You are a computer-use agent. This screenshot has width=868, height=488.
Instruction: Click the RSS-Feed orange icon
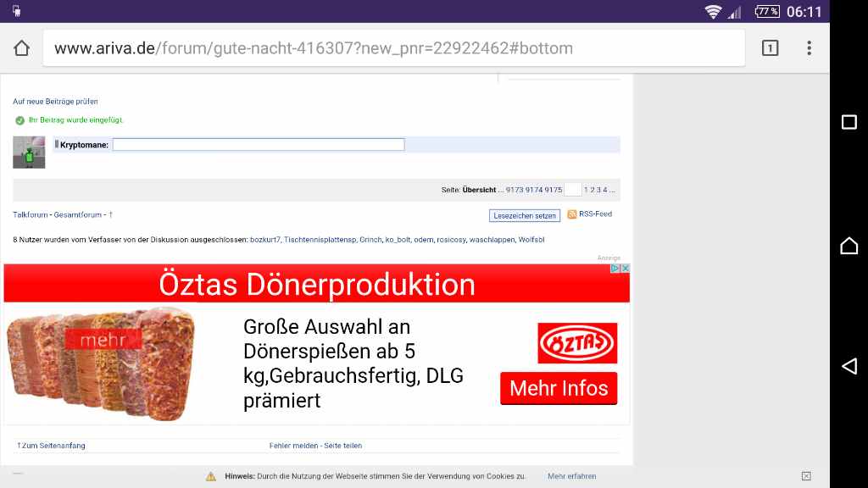[572, 214]
